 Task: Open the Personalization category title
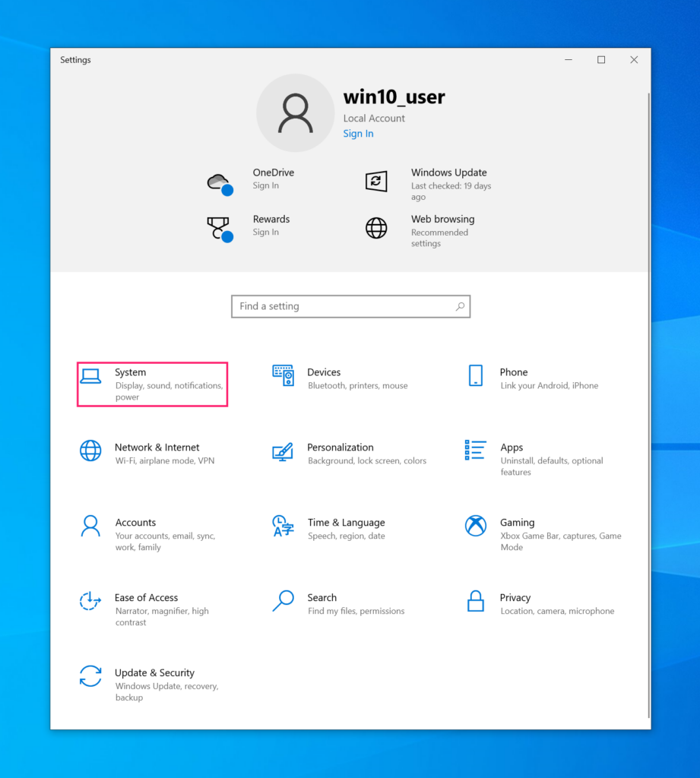click(340, 447)
